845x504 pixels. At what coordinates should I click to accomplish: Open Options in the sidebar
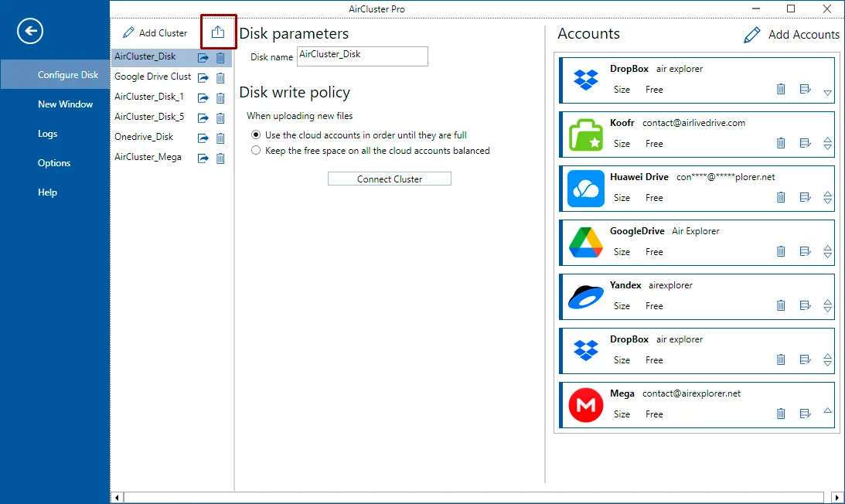point(54,163)
